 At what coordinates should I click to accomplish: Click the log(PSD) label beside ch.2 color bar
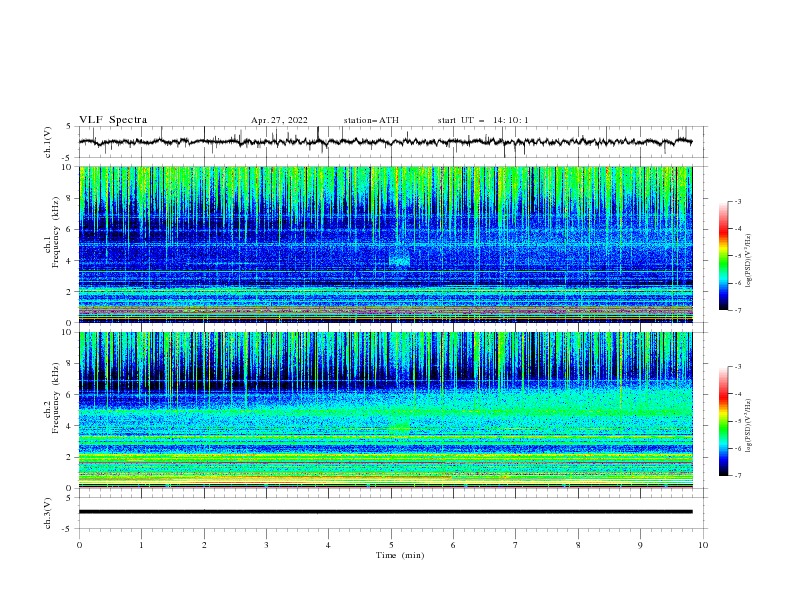[749, 427]
